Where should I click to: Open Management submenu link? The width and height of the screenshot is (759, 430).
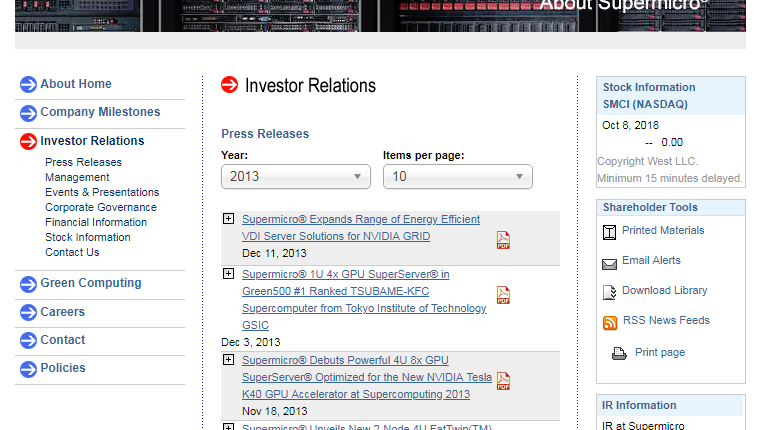tap(77, 177)
